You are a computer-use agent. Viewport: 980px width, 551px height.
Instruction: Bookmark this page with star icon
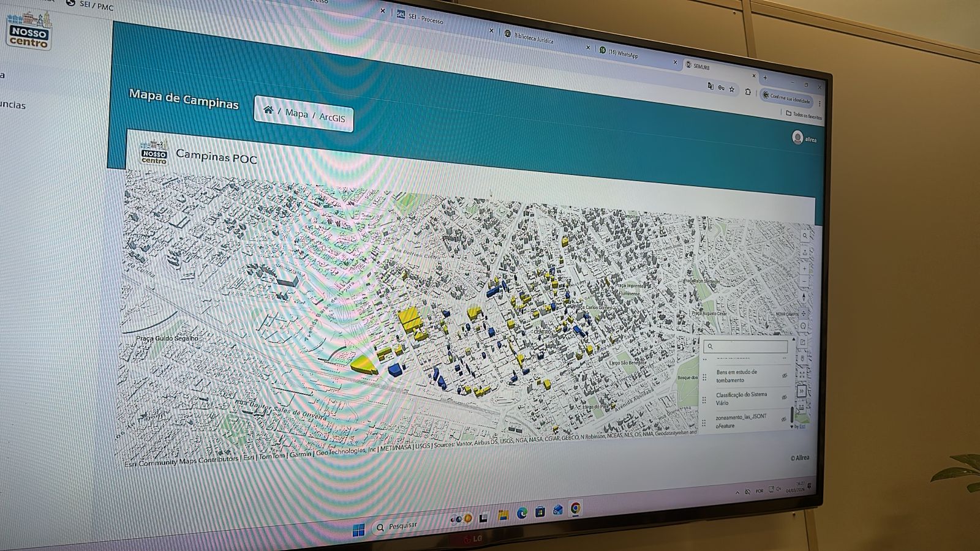pos(732,89)
